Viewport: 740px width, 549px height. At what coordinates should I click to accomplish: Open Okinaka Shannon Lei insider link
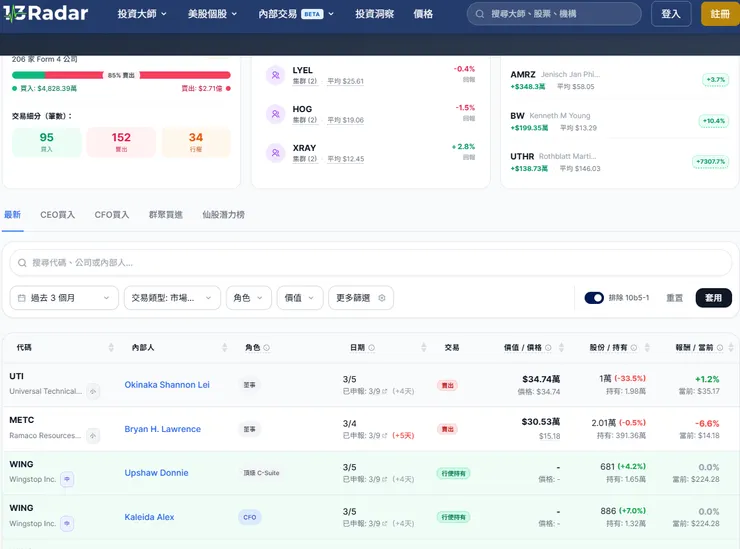pos(167,385)
